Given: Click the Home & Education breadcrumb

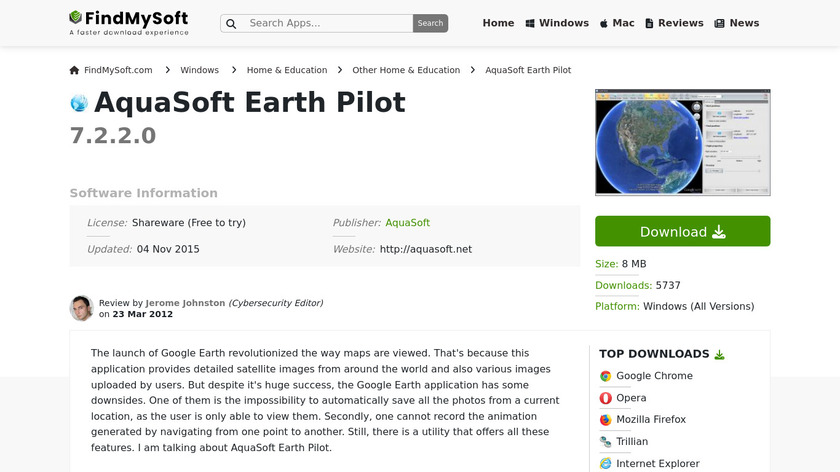Looking at the screenshot, I should pyautogui.click(x=287, y=70).
